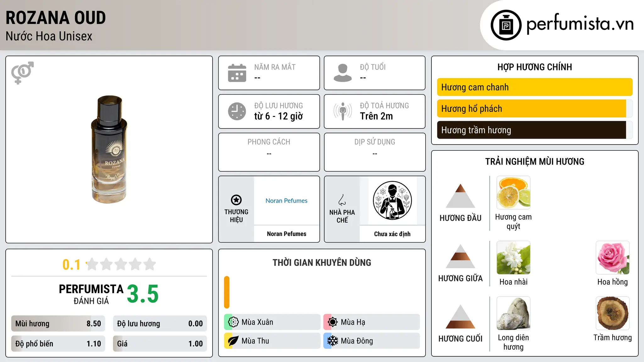Click the Phong cách label
Screen dimensions: 644x362
tap(269, 142)
